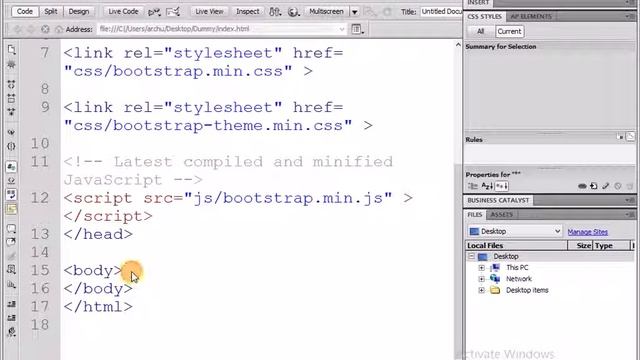
Task: Click the Stop icon in address bar
Action: 45,29
